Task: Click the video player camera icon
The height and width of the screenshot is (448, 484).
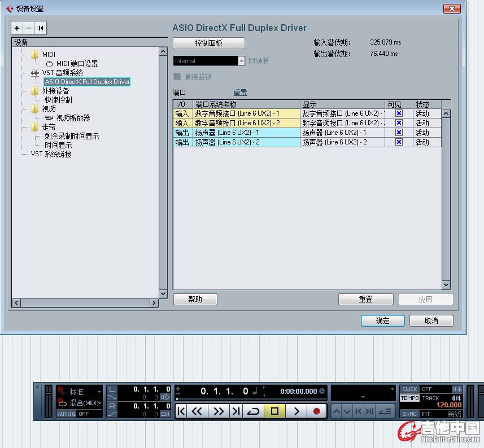Action: point(49,118)
